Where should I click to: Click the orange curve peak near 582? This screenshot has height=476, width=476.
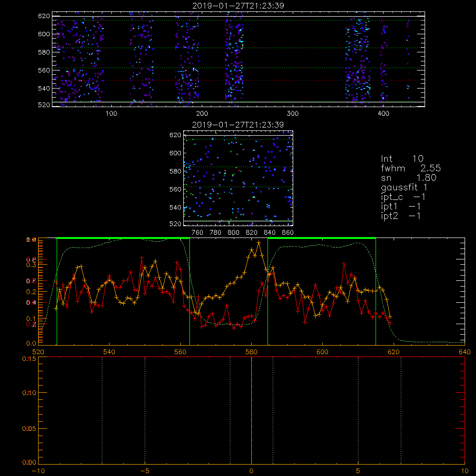258,243
